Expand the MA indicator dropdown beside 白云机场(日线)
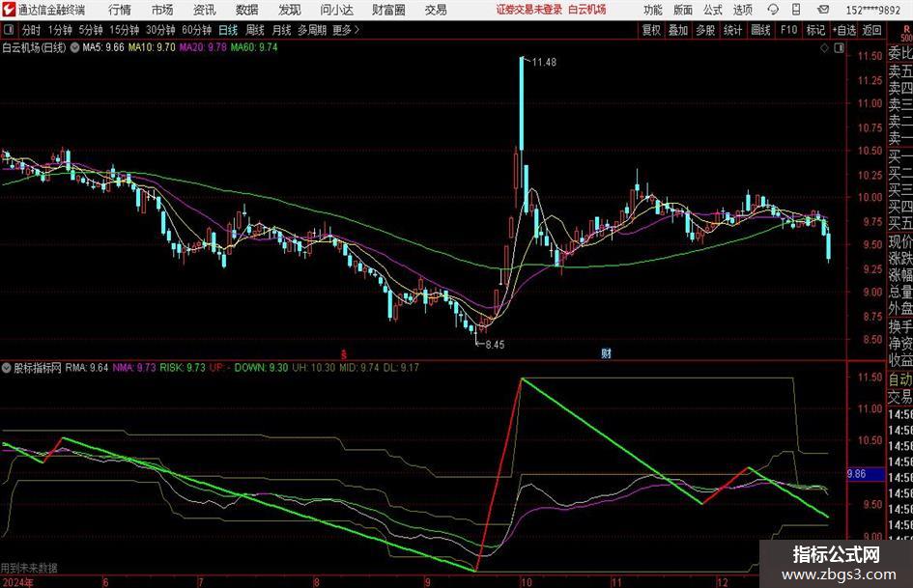The width and height of the screenshot is (913, 588). 74,47
